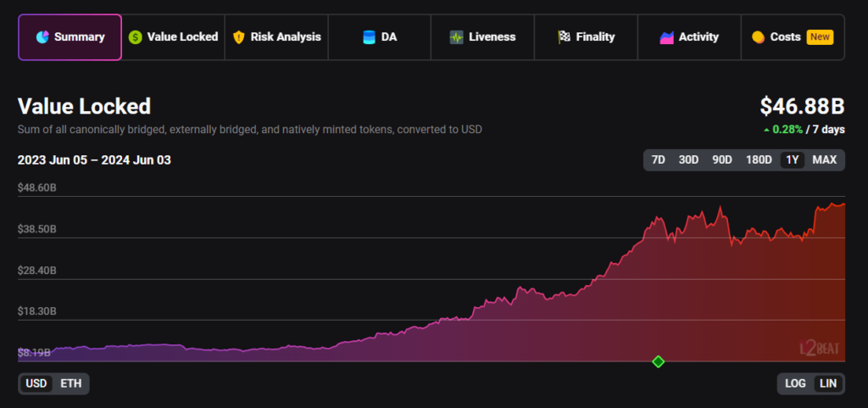Image resolution: width=868 pixels, height=408 pixels.
Task: Show MAX time range
Action: point(824,160)
